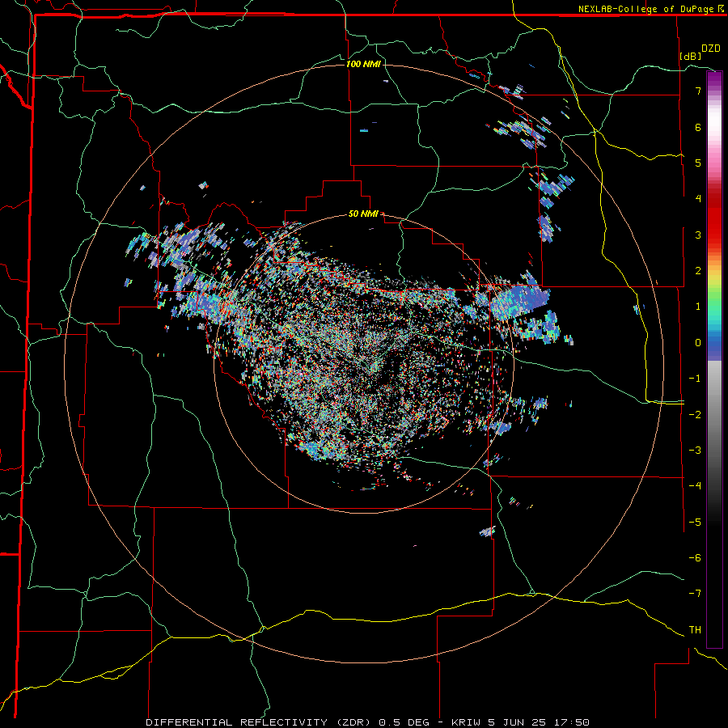The height and width of the screenshot is (728, 728).
Task: Click the [dB] units label
Action: (691, 56)
